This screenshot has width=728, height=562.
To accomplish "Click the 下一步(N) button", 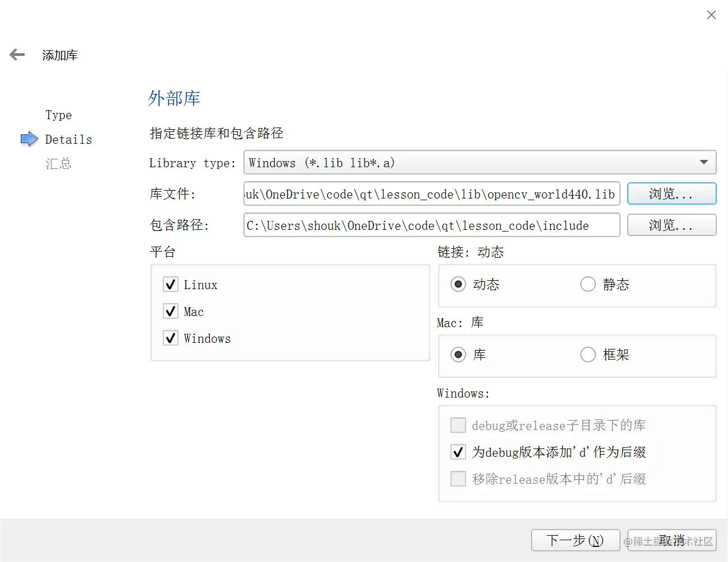I will coord(575,541).
